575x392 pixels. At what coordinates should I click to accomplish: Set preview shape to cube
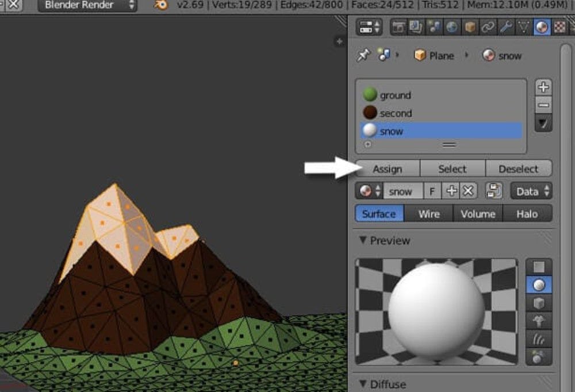[x=539, y=303]
